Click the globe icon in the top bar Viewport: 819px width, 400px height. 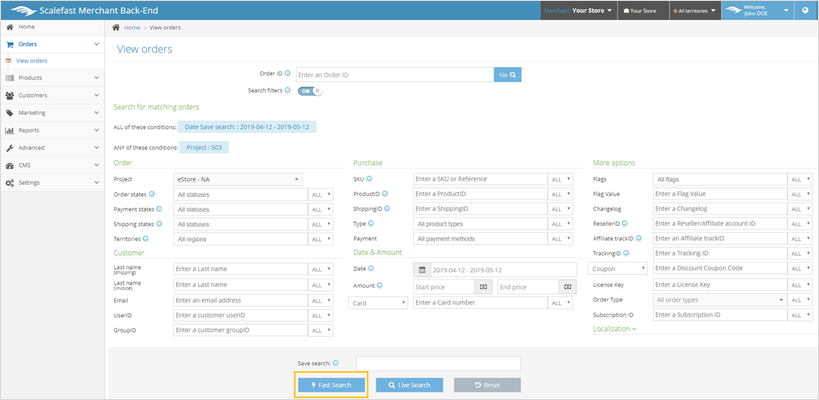tap(805, 11)
